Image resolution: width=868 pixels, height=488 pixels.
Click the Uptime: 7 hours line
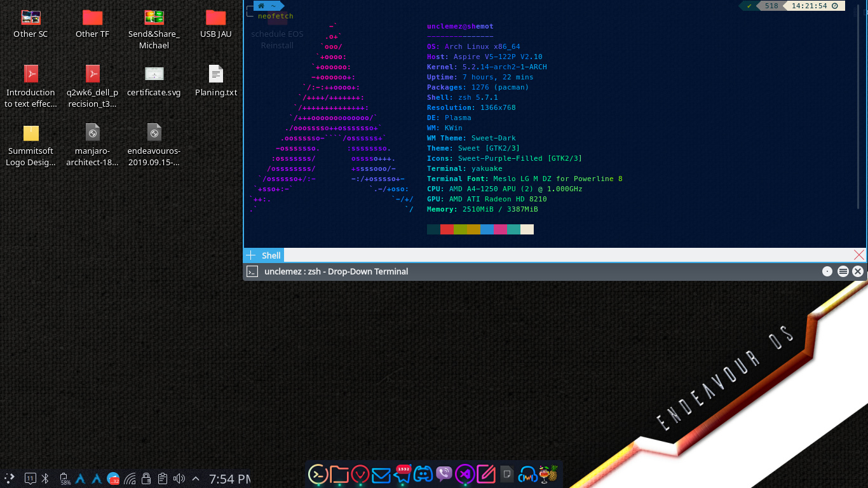(480, 77)
